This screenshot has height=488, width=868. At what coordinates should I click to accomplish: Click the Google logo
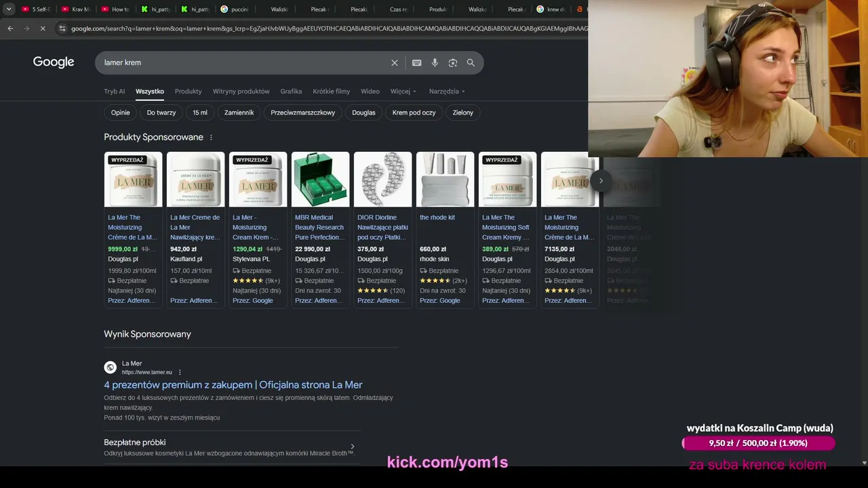(x=54, y=62)
